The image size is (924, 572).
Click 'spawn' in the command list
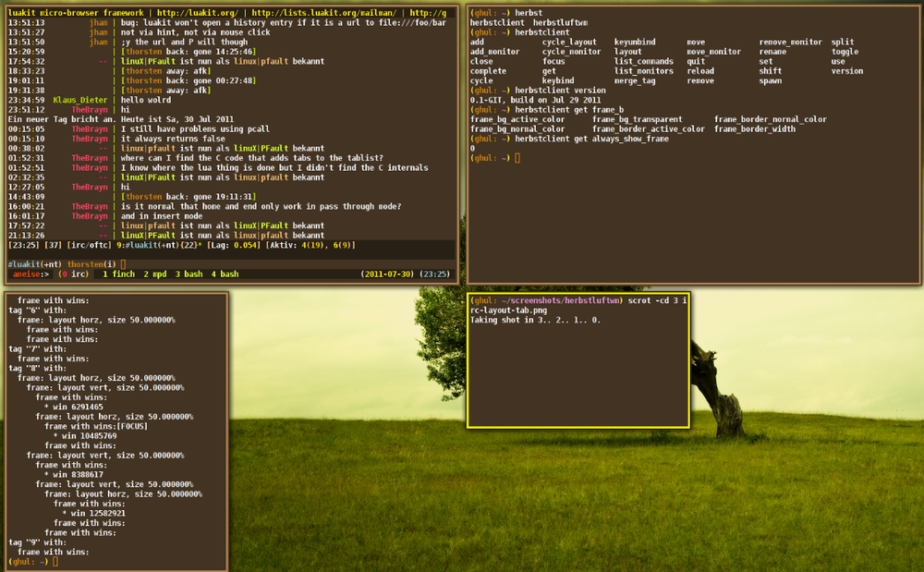(771, 80)
